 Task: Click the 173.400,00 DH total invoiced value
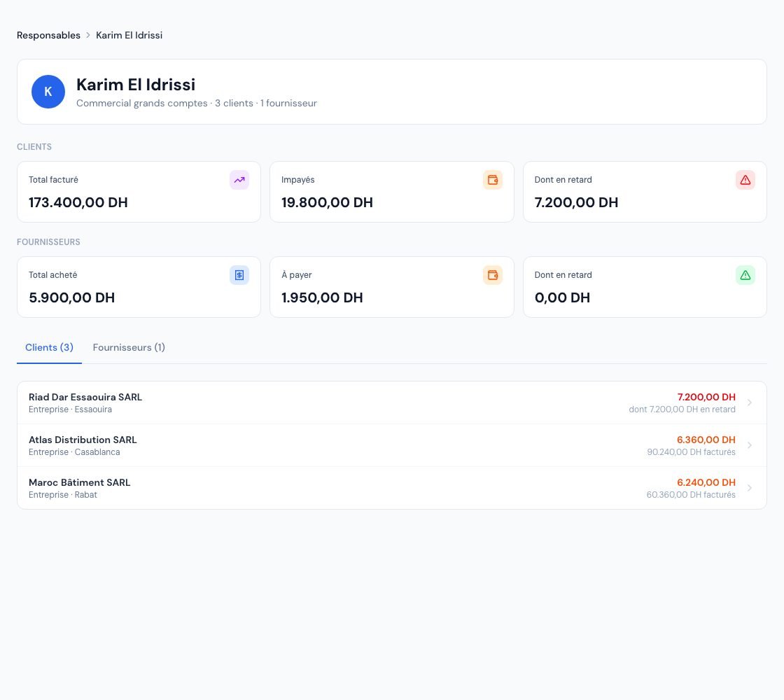(78, 202)
